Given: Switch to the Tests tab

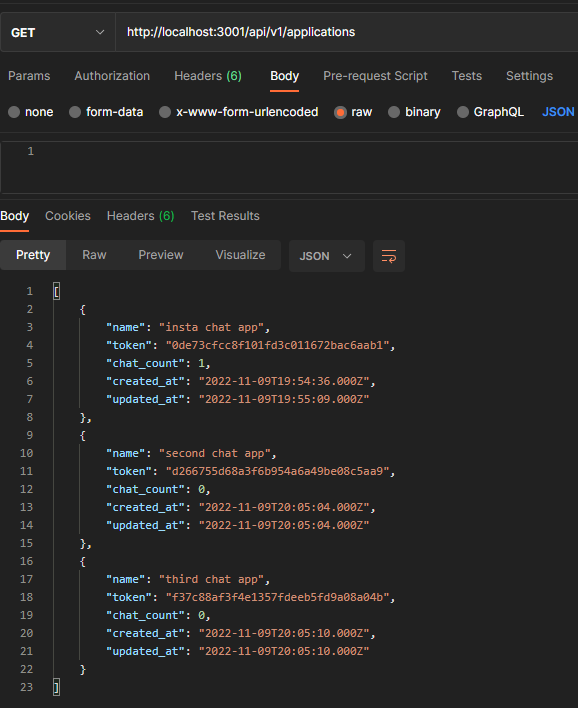Looking at the screenshot, I should click(x=466, y=76).
